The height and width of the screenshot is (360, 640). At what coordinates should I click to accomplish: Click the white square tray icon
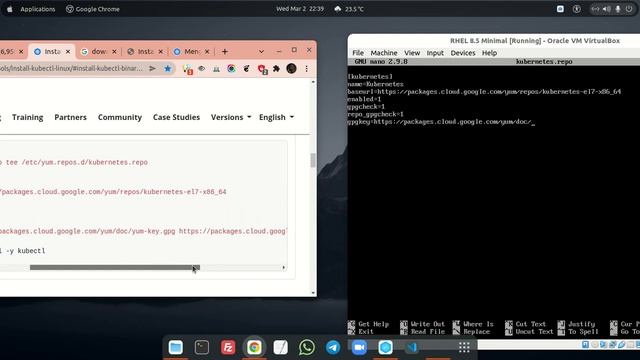[x=560, y=9]
